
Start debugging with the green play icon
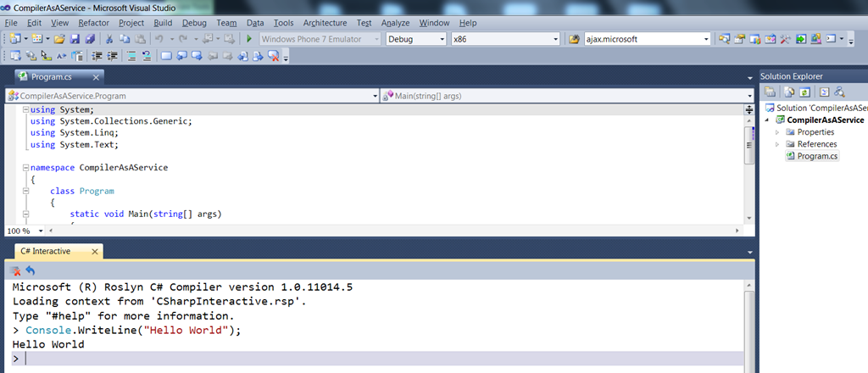249,39
